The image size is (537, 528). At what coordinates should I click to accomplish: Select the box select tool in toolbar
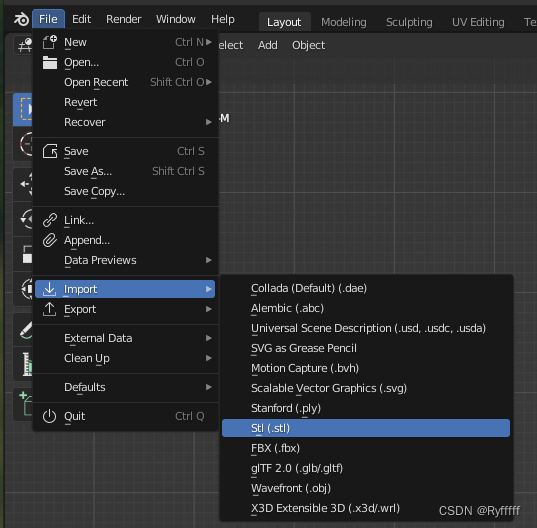coord(23,109)
